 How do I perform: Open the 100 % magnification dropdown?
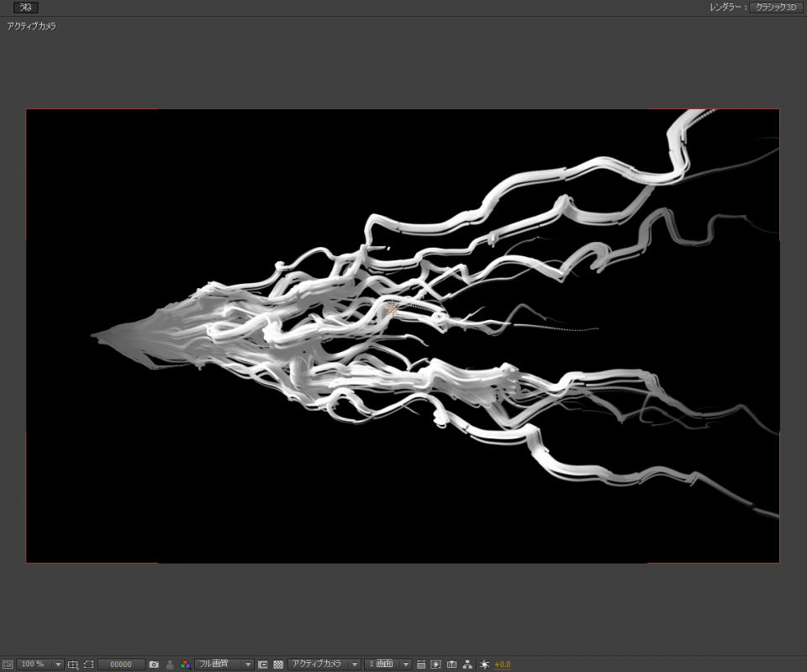tap(40, 664)
